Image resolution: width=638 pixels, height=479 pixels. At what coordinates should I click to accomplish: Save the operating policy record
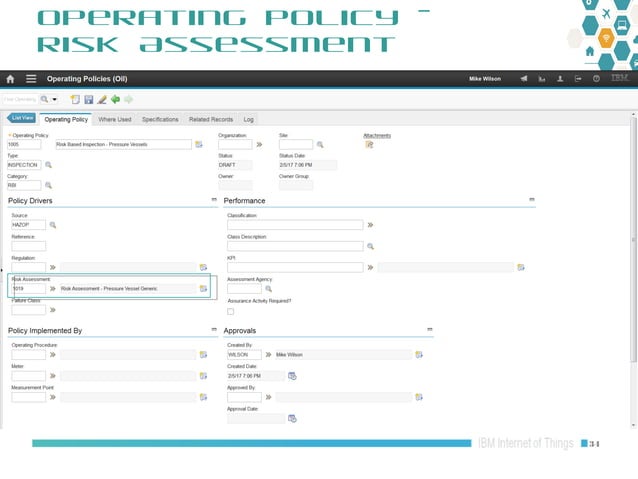[x=89, y=99]
